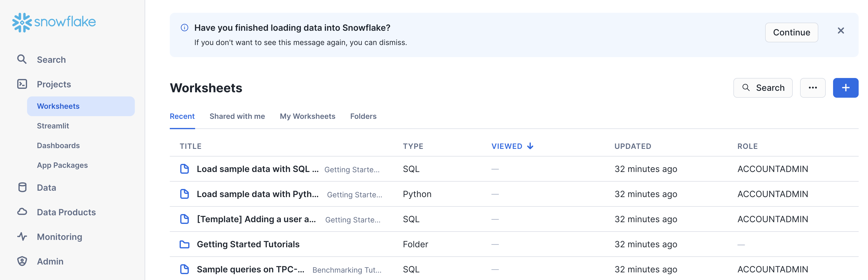Click ACCOUNTADMIN role in the Python row

[x=773, y=194]
